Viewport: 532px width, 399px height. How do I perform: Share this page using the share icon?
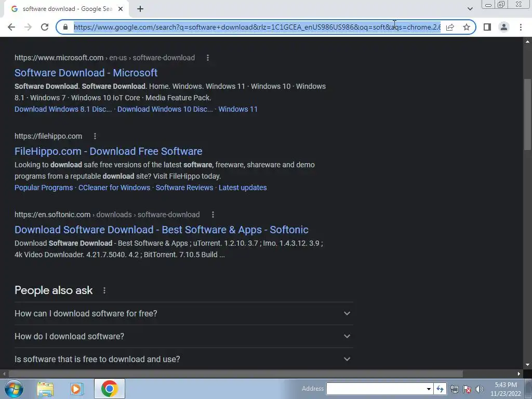pos(450,27)
